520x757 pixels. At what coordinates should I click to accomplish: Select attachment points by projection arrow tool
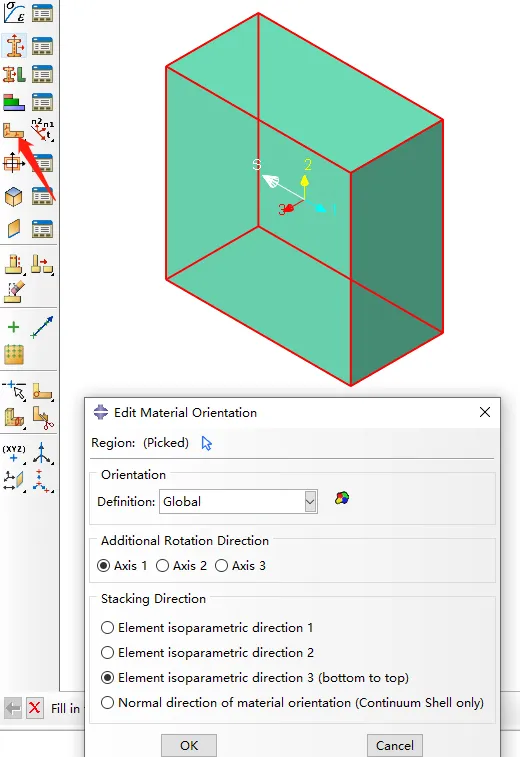(x=42, y=327)
